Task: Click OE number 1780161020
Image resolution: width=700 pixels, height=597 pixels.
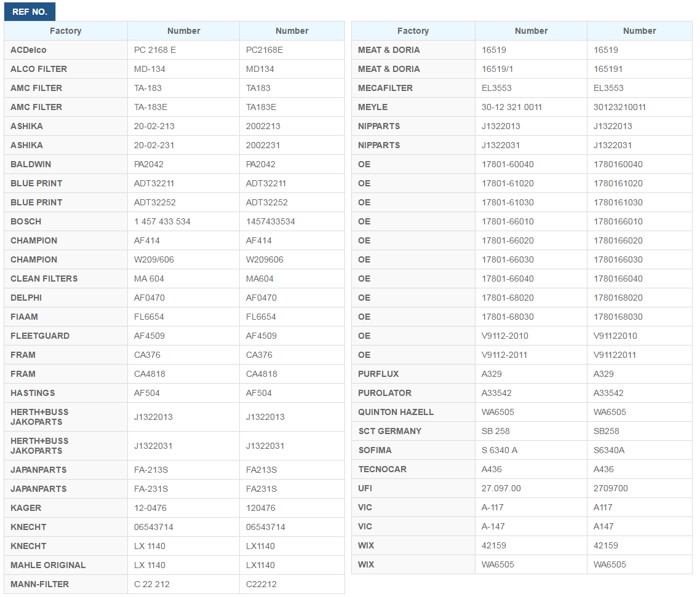Action: pos(618,183)
